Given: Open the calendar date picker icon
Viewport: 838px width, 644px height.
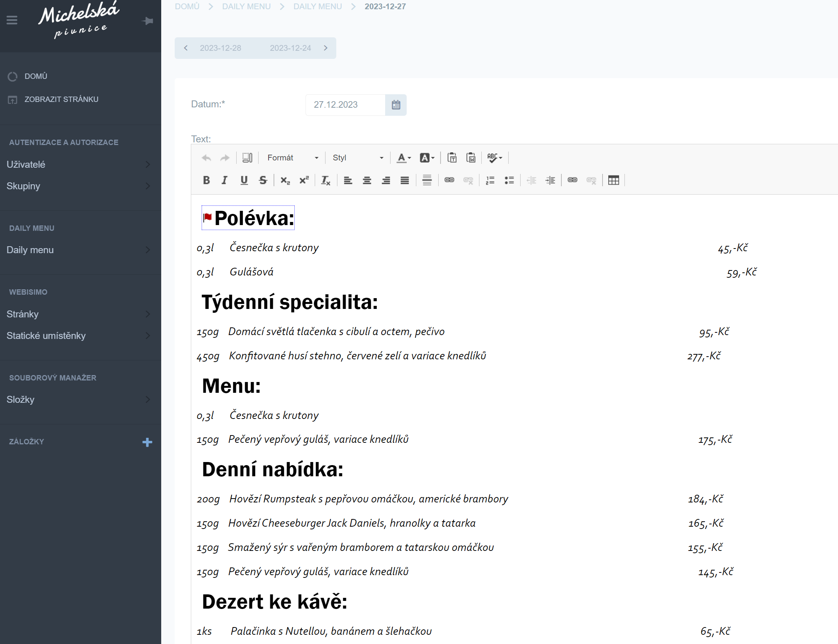Looking at the screenshot, I should point(396,105).
